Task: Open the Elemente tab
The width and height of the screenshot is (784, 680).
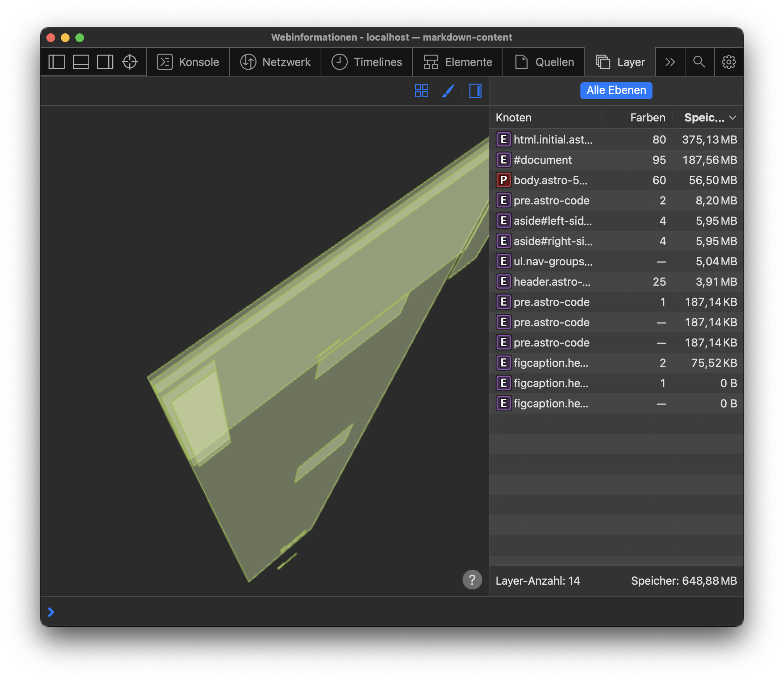Action: [x=458, y=62]
